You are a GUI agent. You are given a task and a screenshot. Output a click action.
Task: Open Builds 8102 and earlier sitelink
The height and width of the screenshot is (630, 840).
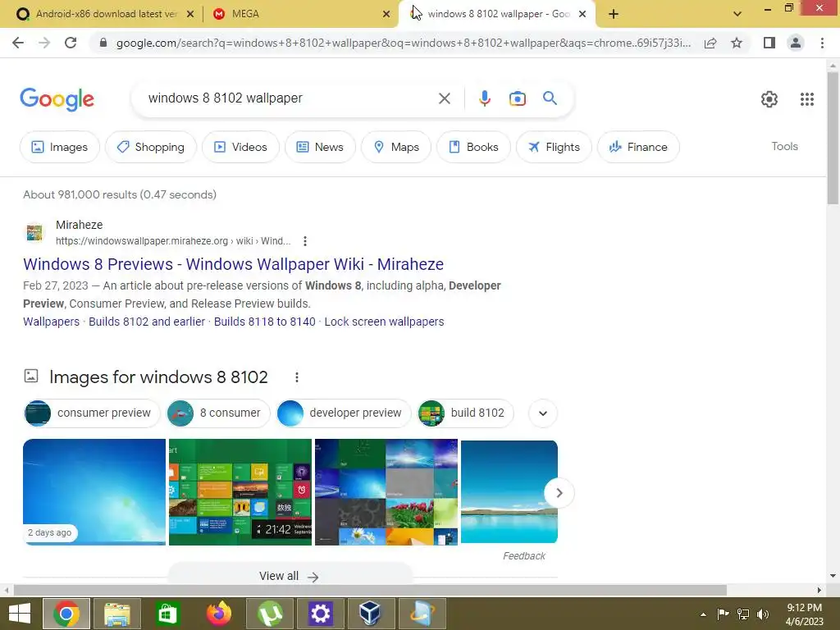pos(147,322)
